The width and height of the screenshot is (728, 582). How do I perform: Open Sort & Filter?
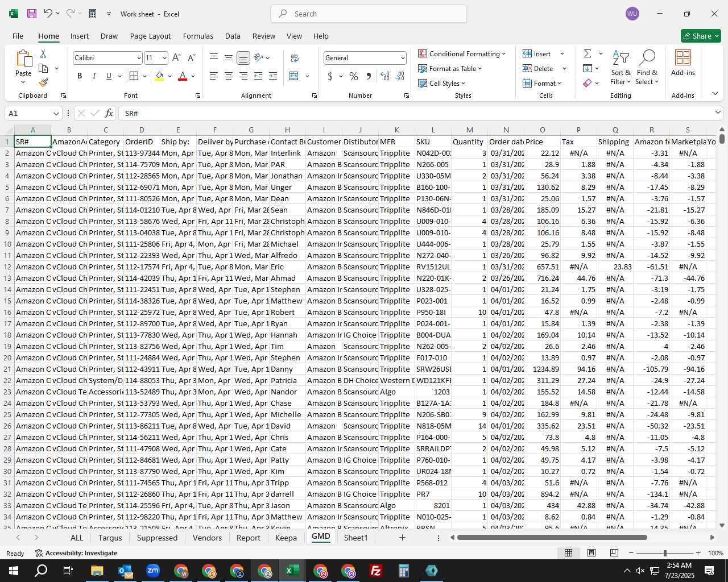coord(621,68)
